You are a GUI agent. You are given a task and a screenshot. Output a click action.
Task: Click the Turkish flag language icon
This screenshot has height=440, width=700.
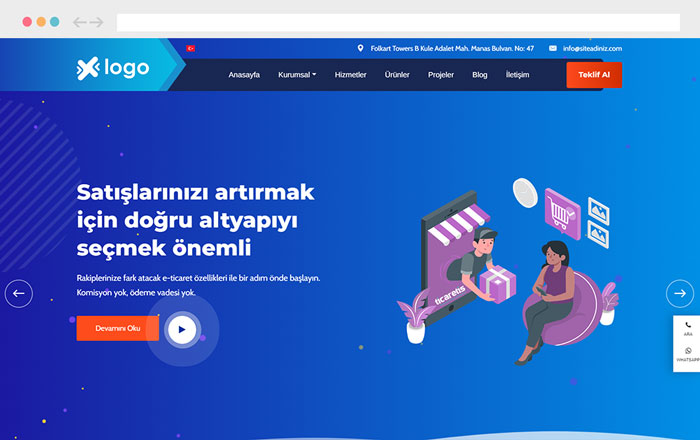tap(191, 48)
